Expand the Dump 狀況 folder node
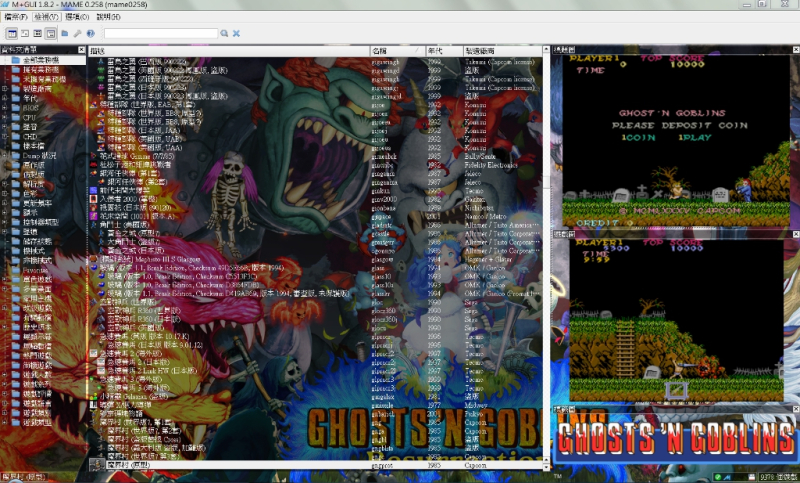The height and width of the screenshot is (483, 800). point(5,156)
